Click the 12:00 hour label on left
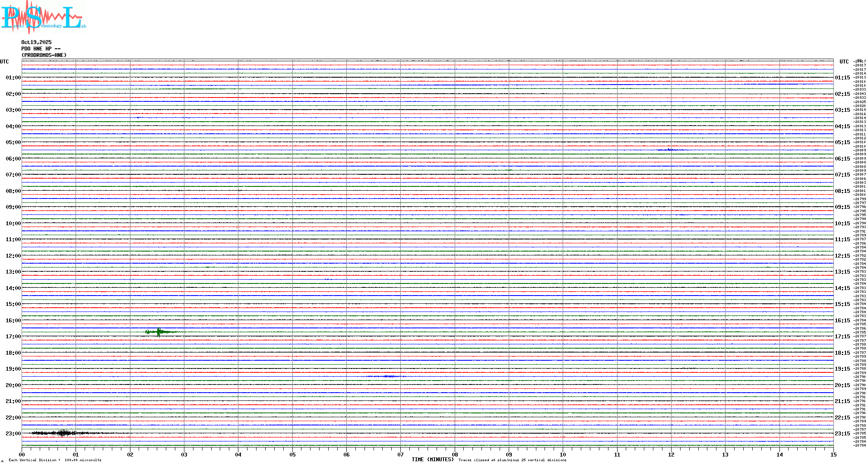This screenshot has height=466, width=868. pos(13,256)
